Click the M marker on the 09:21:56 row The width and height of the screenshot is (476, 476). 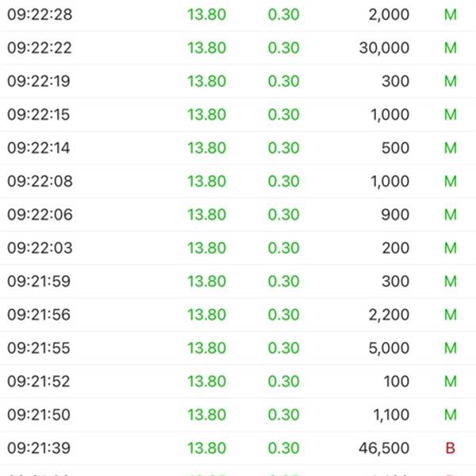click(x=451, y=314)
